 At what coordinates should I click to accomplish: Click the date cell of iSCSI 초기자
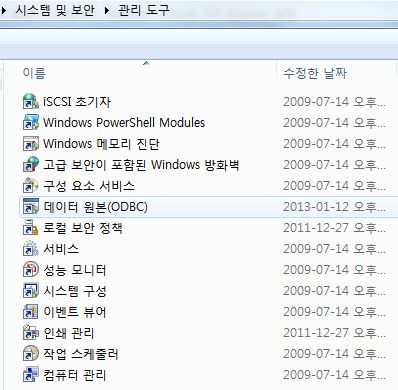click(334, 102)
